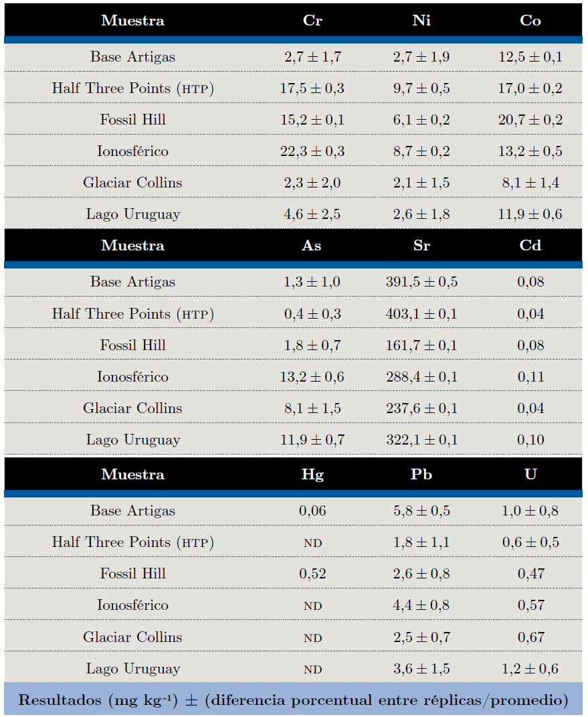Image resolution: width=588 pixels, height=717 pixels.
Task: Click the Cr column header
Action: [312, 20]
